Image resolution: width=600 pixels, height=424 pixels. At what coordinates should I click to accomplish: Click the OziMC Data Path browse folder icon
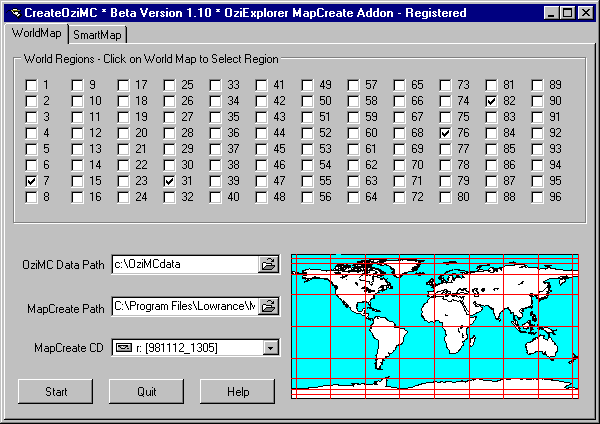point(268,265)
